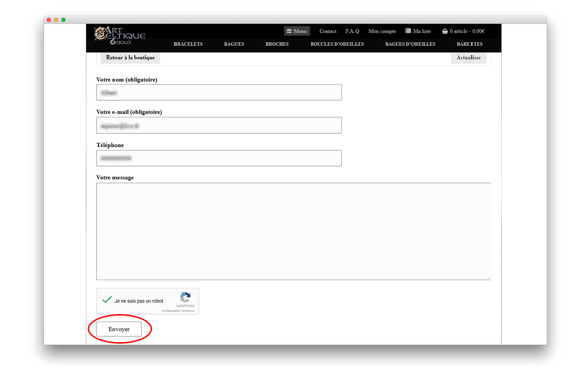The height and width of the screenshot is (368, 588).
Task: Click the Art Celtique Bijoux logo
Action: [119, 36]
